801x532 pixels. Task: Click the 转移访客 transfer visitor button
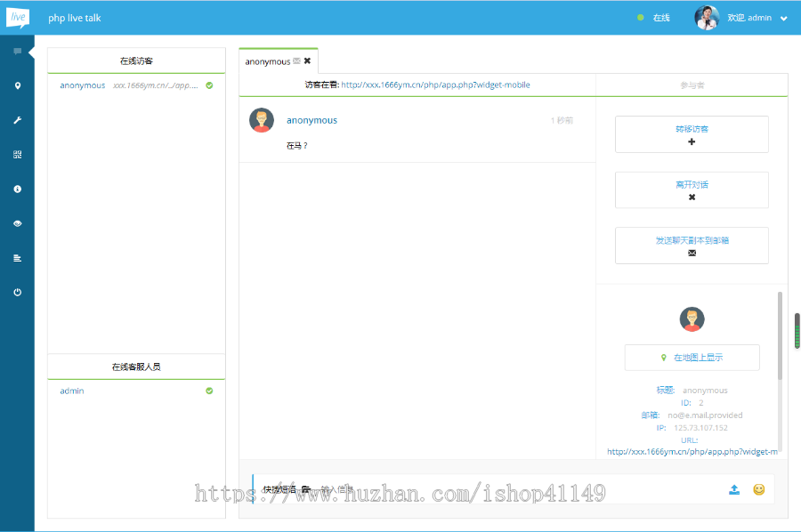(692, 134)
